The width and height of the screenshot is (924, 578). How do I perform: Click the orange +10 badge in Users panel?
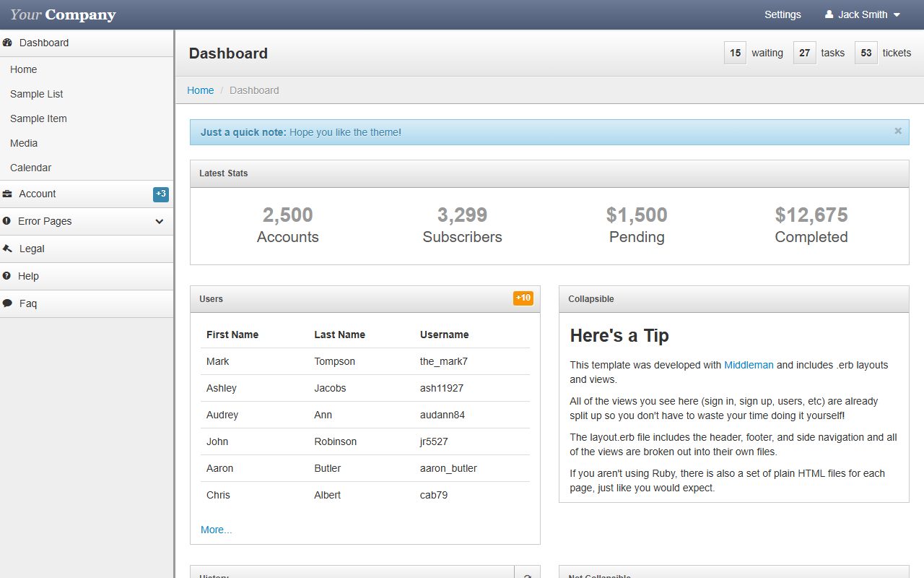pos(523,298)
